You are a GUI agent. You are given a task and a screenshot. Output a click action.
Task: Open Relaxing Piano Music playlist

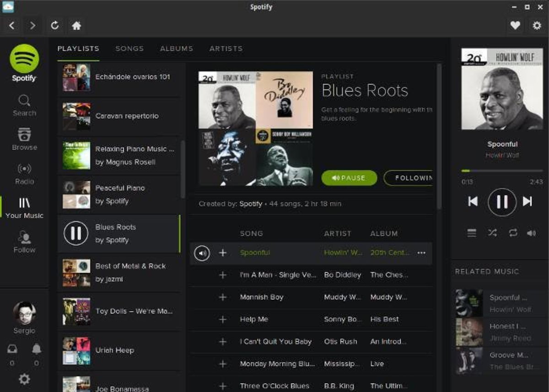click(x=119, y=156)
